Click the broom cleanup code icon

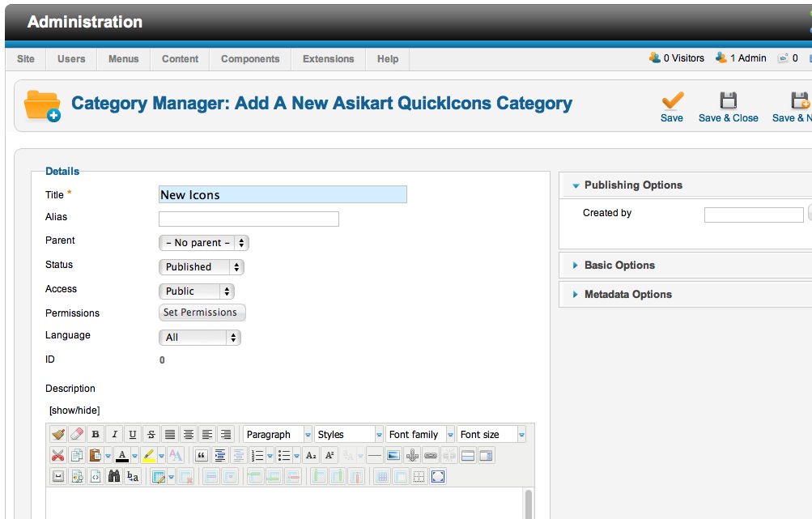[x=58, y=434]
